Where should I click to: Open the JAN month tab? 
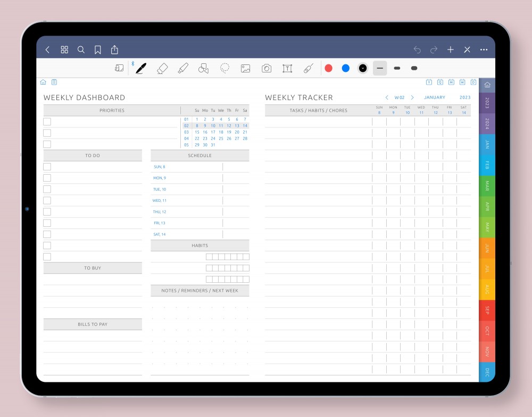pyautogui.click(x=487, y=144)
